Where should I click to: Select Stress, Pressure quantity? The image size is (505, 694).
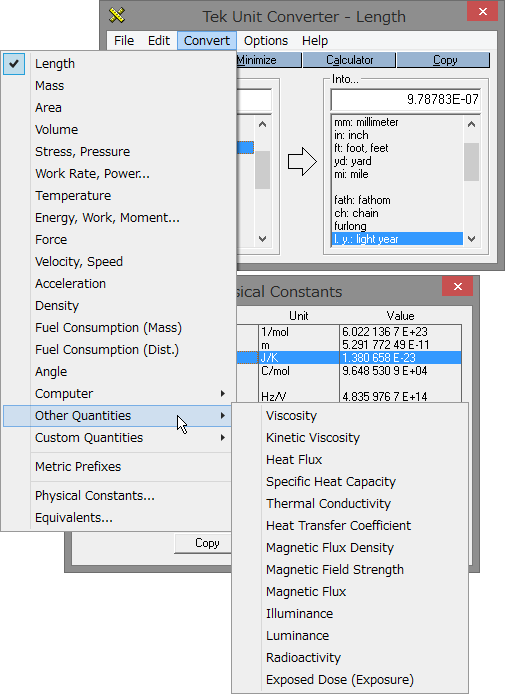click(x=118, y=151)
